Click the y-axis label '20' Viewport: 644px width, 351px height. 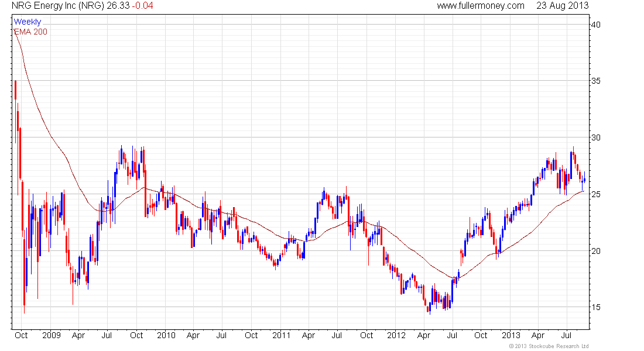point(595,251)
